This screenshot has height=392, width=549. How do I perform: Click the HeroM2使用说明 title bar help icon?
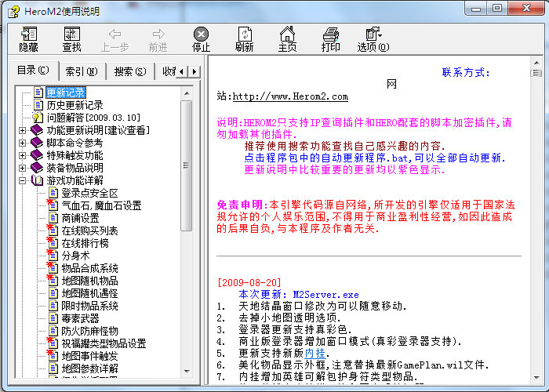click(x=14, y=12)
